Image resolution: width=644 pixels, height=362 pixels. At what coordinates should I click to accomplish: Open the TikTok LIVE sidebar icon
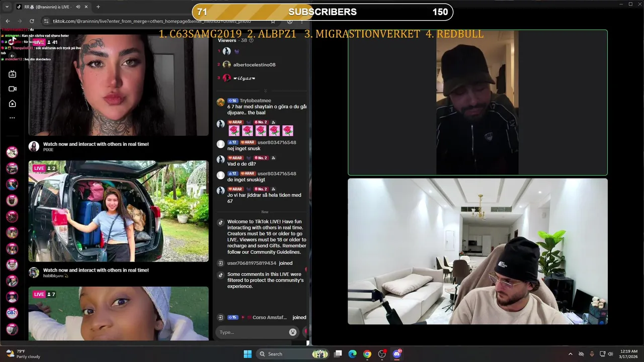(x=13, y=74)
